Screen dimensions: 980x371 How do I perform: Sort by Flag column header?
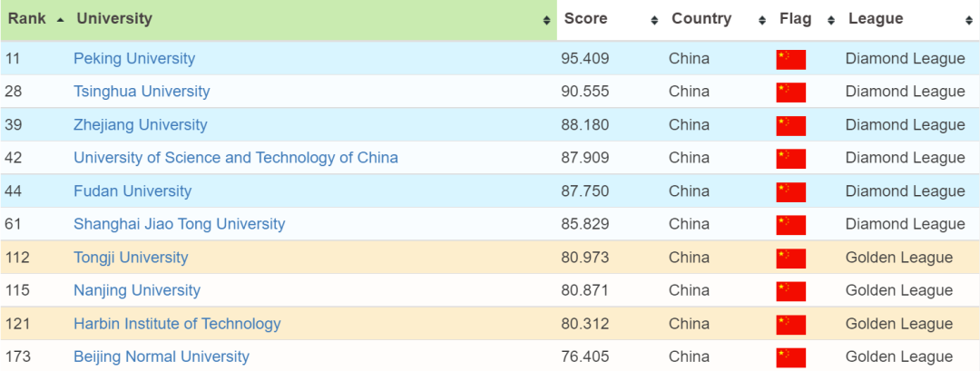(796, 19)
